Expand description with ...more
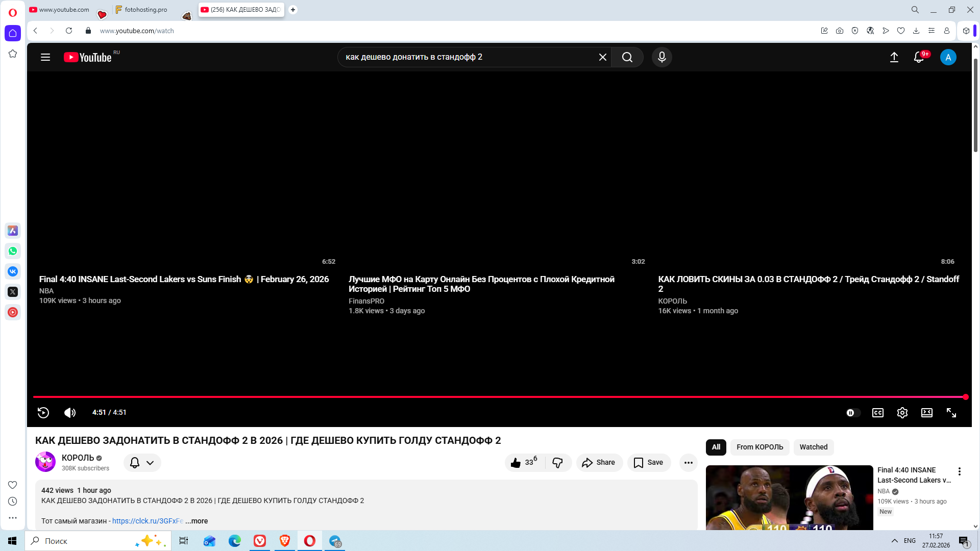Image resolution: width=980 pixels, height=551 pixels. pyautogui.click(x=197, y=521)
